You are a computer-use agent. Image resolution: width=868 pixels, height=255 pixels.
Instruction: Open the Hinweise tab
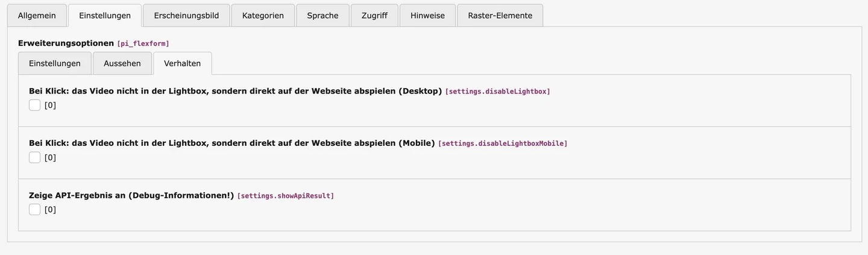click(x=427, y=16)
